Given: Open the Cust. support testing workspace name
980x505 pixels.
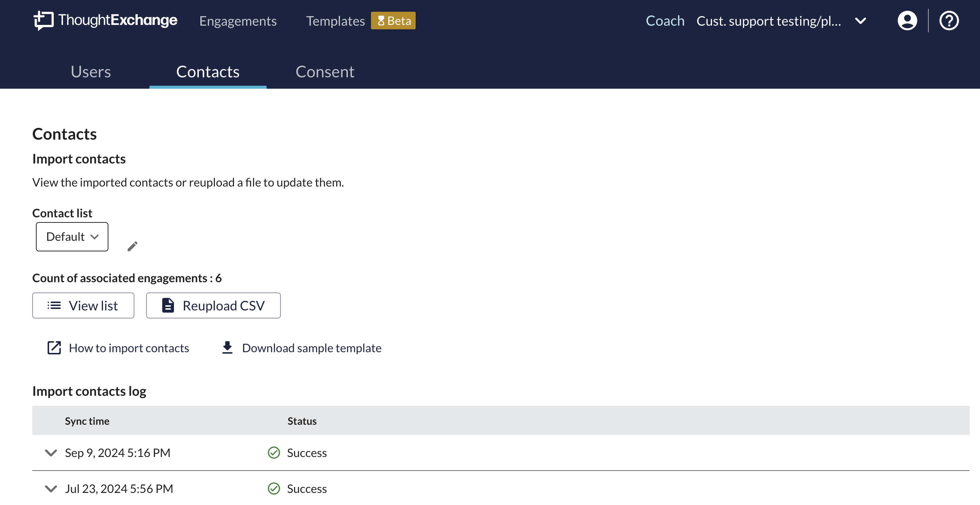Looking at the screenshot, I should tap(768, 21).
